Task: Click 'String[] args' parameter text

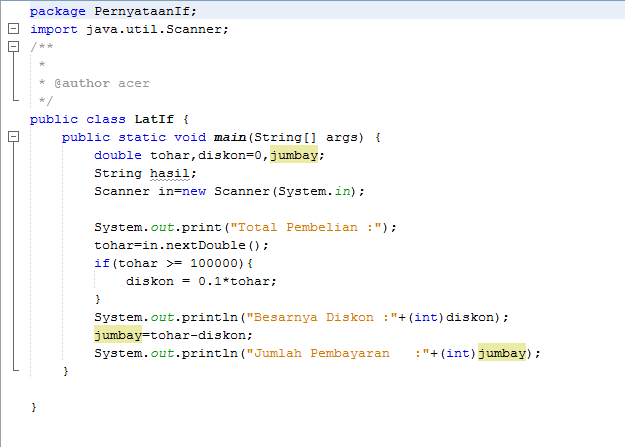Action: pyautogui.click(x=309, y=137)
